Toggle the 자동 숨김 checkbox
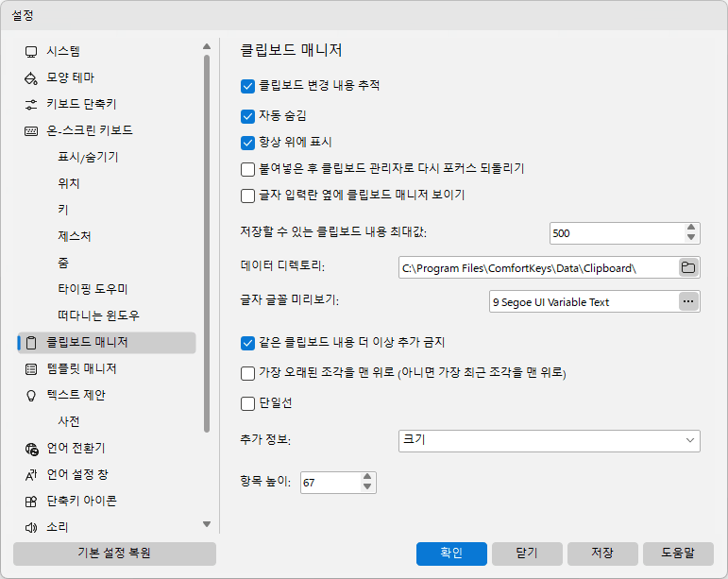This screenshot has width=728, height=579. click(247, 116)
